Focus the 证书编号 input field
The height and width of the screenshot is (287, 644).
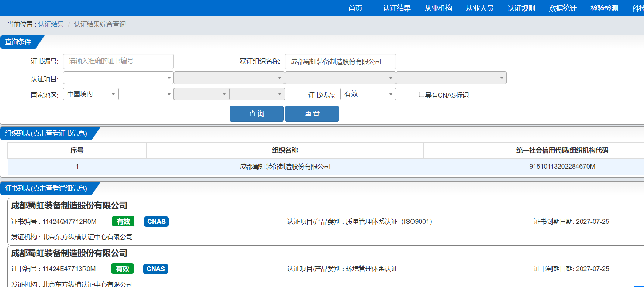coord(118,61)
